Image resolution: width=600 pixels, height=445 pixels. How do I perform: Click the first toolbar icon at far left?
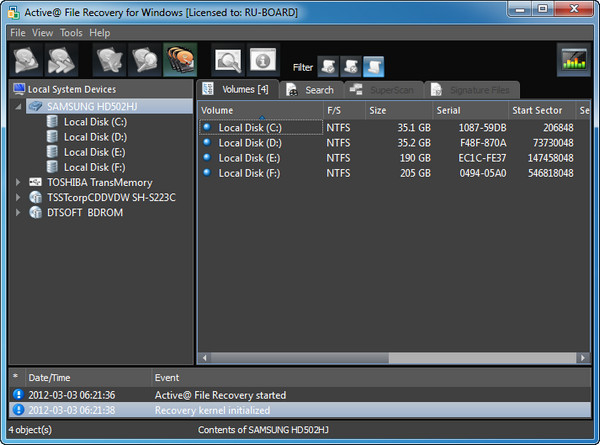pyautogui.click(x=27, y=61)
